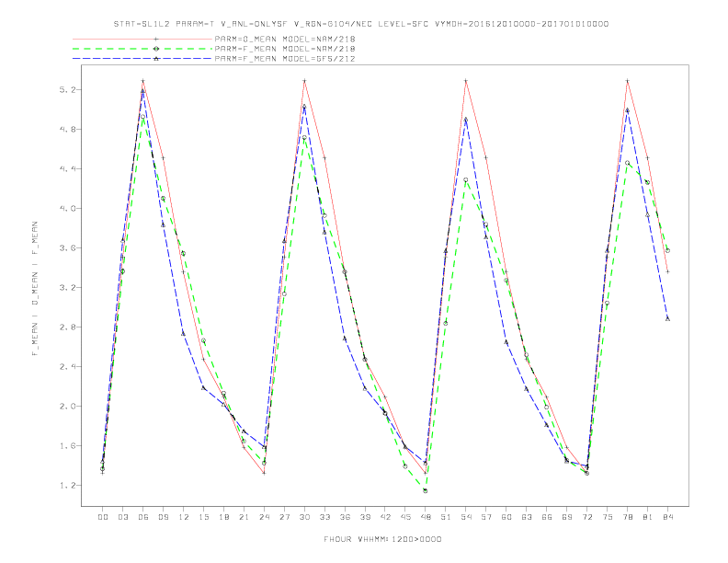Click green circle data marker at hour 84
The height and width of the screenshot is (563, 728).
click(667, 250)
